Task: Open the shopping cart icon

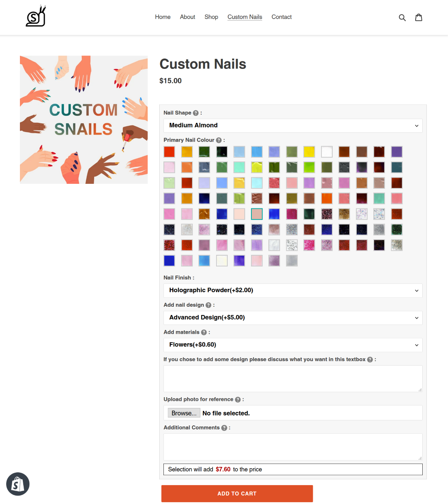Action: click(419, 17)
